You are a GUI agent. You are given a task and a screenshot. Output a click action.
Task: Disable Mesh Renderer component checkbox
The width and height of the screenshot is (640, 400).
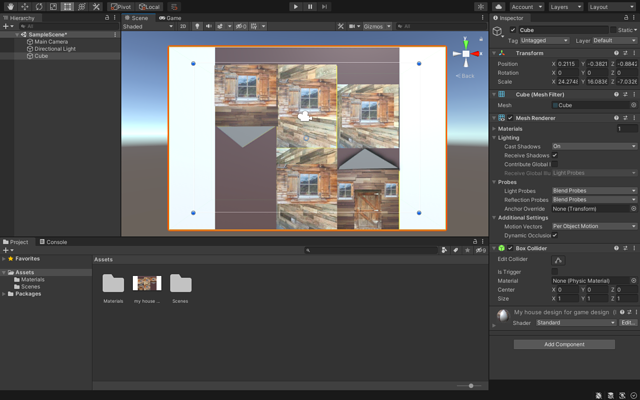(x=510, y=118)
